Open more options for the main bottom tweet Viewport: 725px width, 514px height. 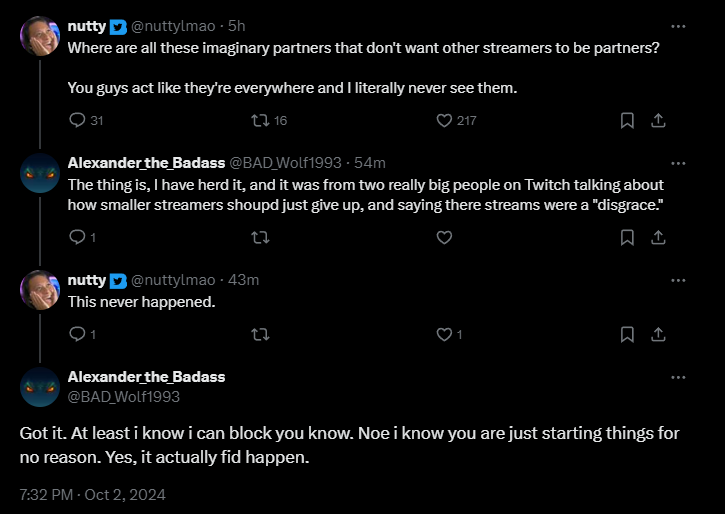678,377
